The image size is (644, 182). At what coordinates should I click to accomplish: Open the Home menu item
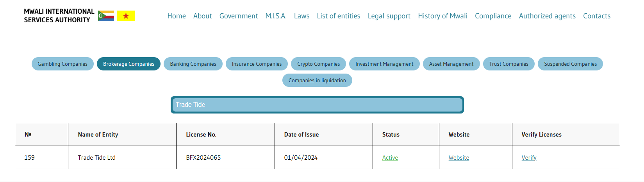pos(177,16)
